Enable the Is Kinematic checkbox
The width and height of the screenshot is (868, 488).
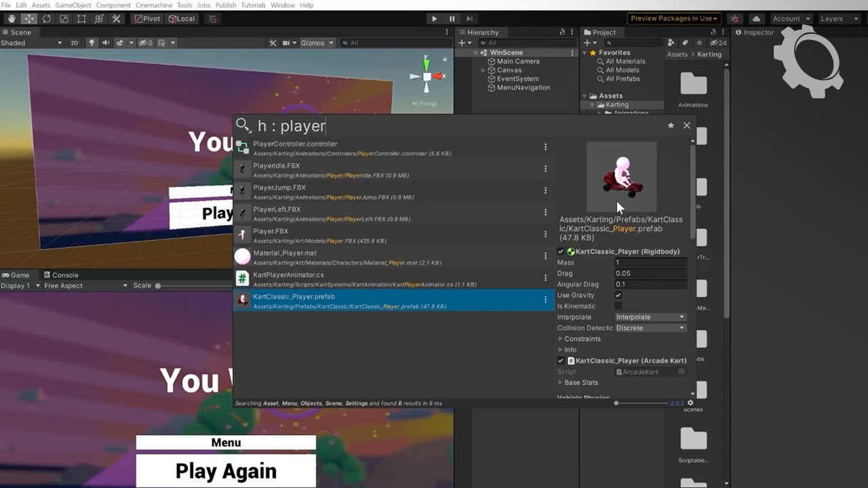pos(618,306)
